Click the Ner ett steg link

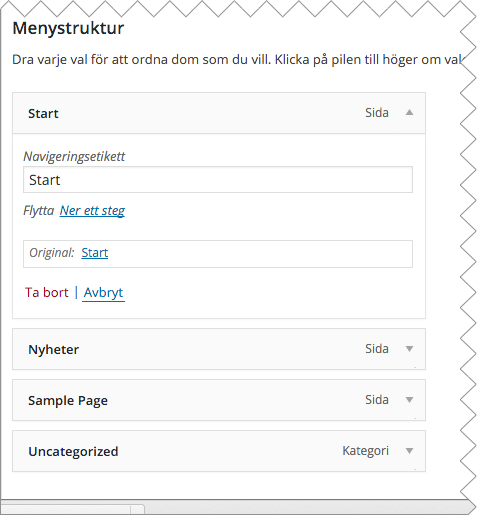pos(92,211)
